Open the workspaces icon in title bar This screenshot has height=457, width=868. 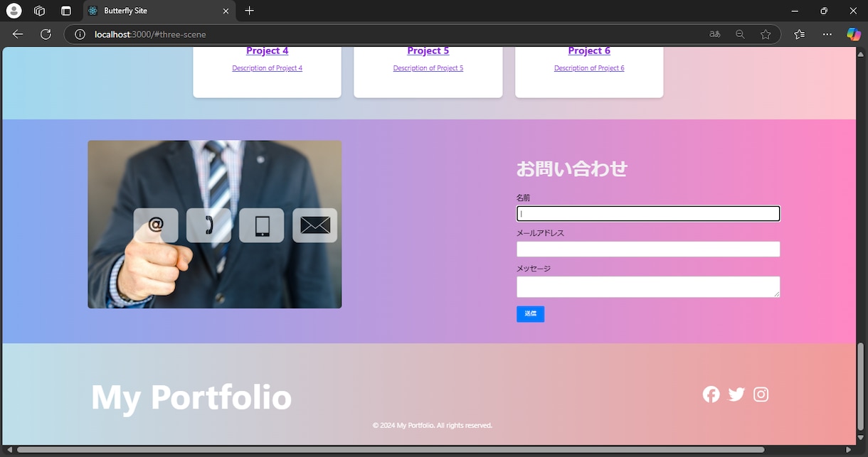[x=40, y=11]
